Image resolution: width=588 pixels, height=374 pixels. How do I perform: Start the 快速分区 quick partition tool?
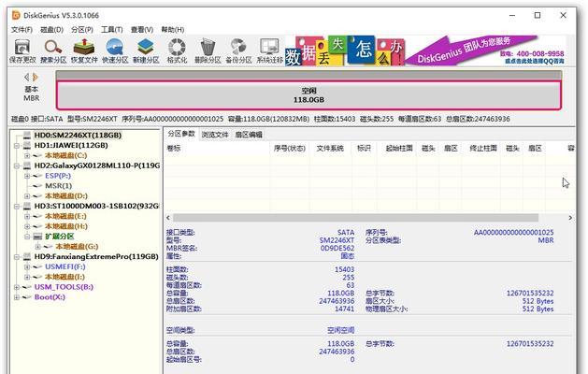pos(115,50)
